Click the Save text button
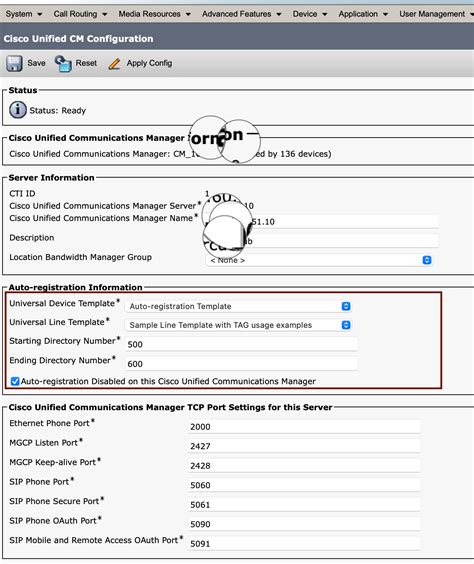The height and width of the screenshot is (564, 474). coord(36,63)
